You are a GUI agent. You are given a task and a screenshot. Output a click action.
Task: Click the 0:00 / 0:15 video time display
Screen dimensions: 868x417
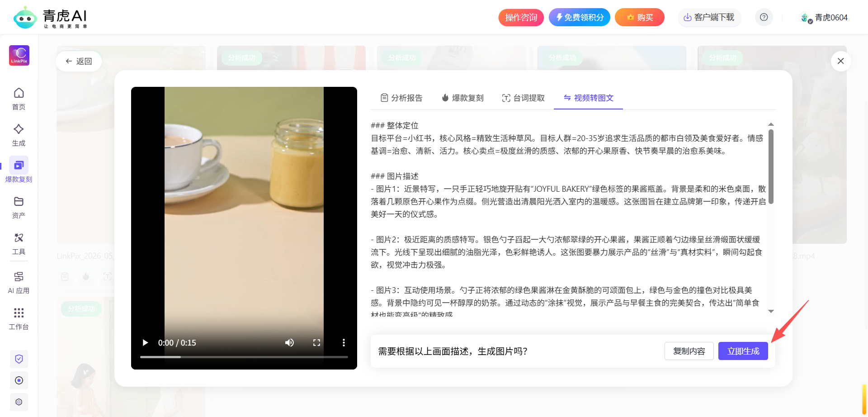[177, 342]
